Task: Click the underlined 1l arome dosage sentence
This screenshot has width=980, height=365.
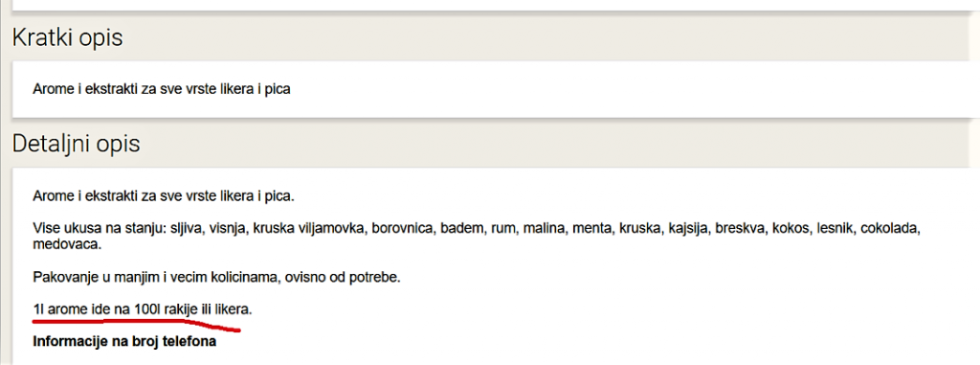Action: (143, 309)
